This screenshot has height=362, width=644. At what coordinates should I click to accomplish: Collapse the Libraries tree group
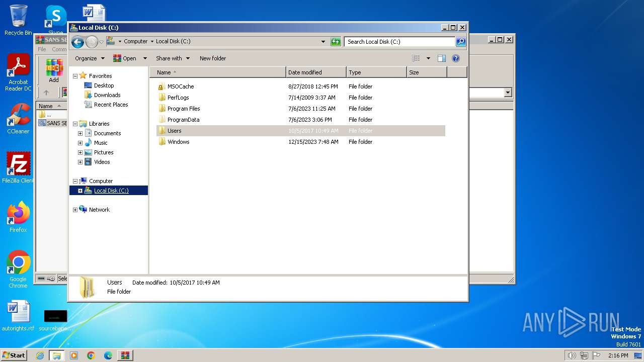coord(75,124)
